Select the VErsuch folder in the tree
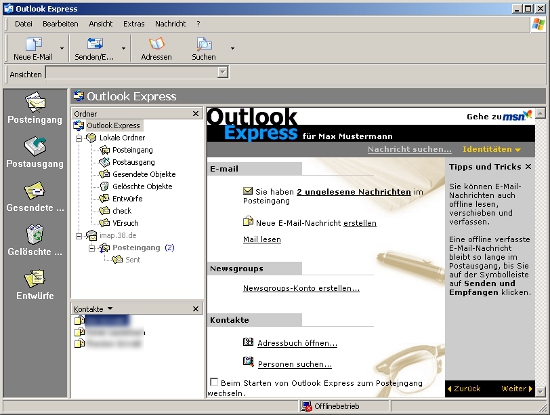 [x=125, y=223]
